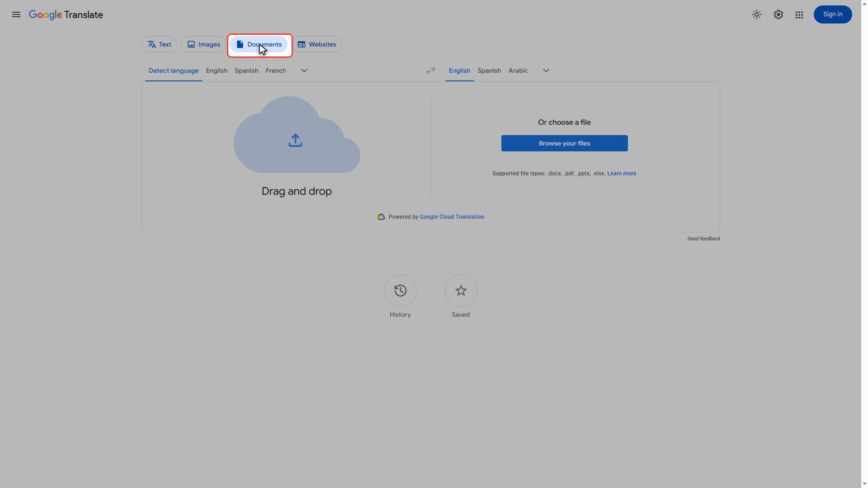The height and width of the screenshot is (488, 868).
Task: Open the Learn more link
Action: pos(622,174)
